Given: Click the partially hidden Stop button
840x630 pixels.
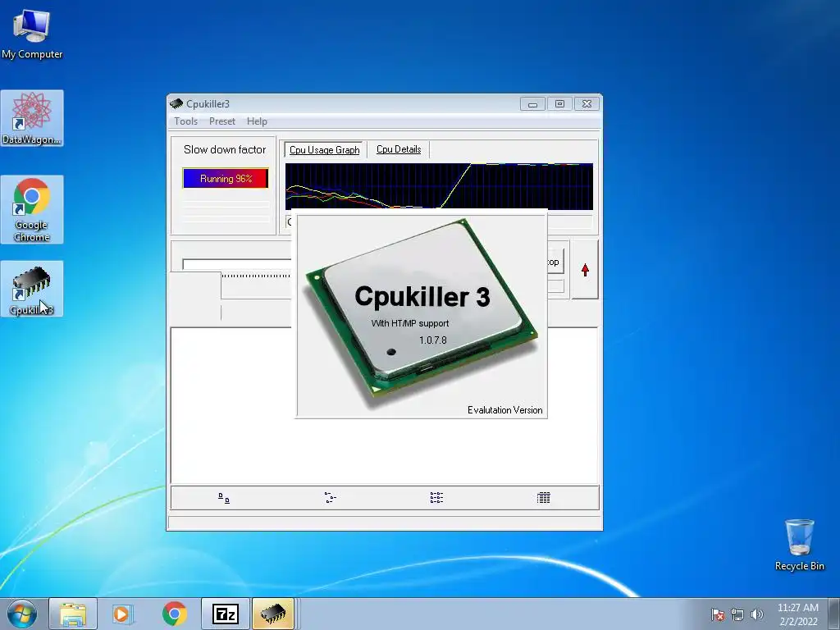Looking at the screenshot, I should pos(555,262).
